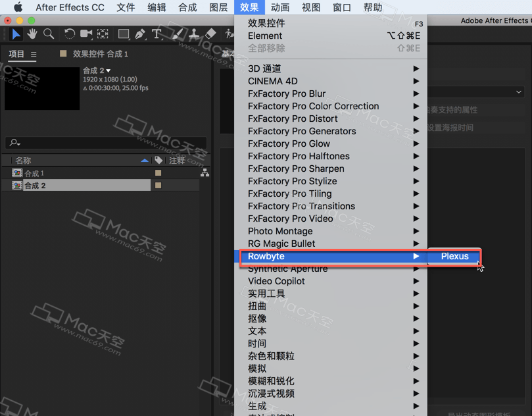This screenshot has height=416, width=532.
Task: Expand the 模糊和锐化 submenu
Action: coord(331,381)
